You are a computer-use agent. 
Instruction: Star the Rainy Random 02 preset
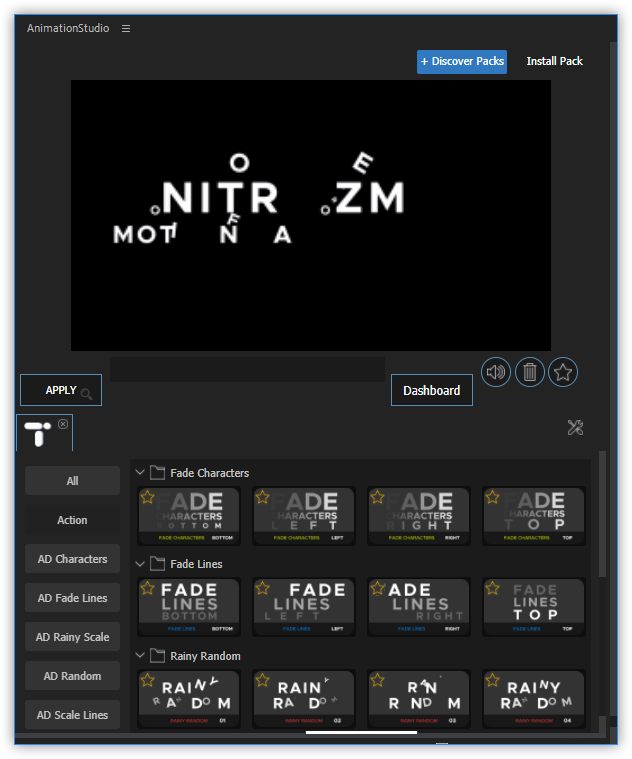click(262, 680)
